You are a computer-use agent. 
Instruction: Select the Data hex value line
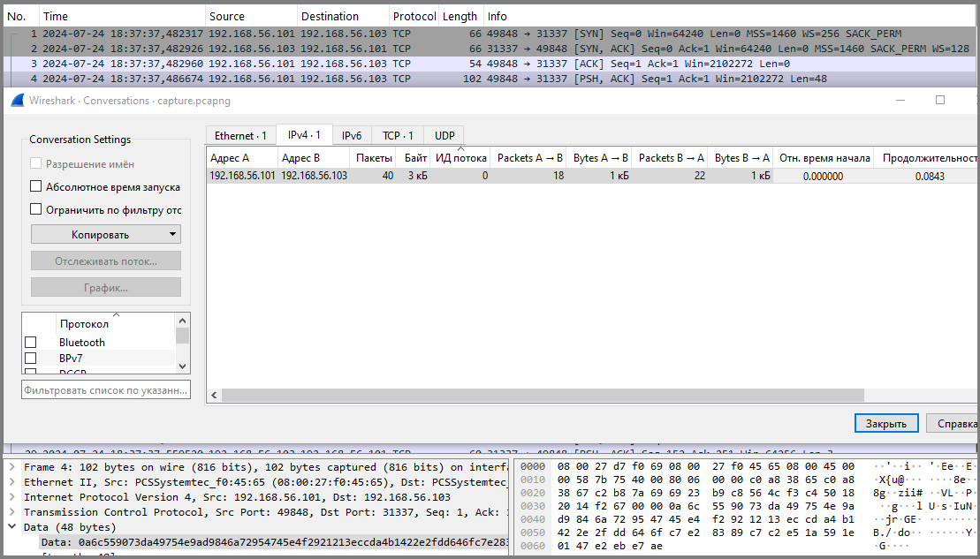(274, 542)
